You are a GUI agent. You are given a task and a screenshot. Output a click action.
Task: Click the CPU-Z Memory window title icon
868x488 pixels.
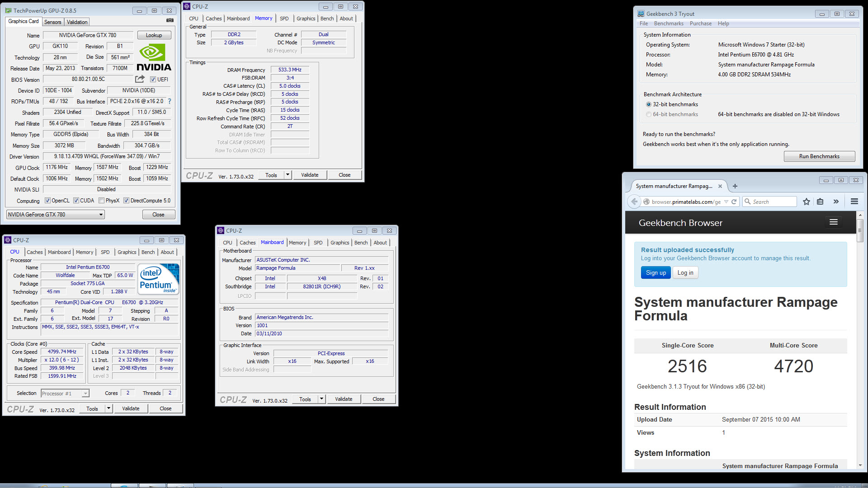pos(187,6)
